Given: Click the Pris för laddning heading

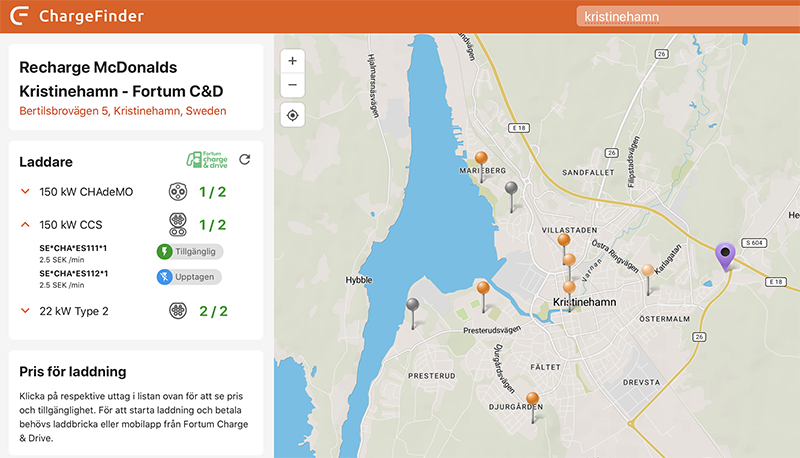Looking at the screenshot, I should tap(73, 371).
